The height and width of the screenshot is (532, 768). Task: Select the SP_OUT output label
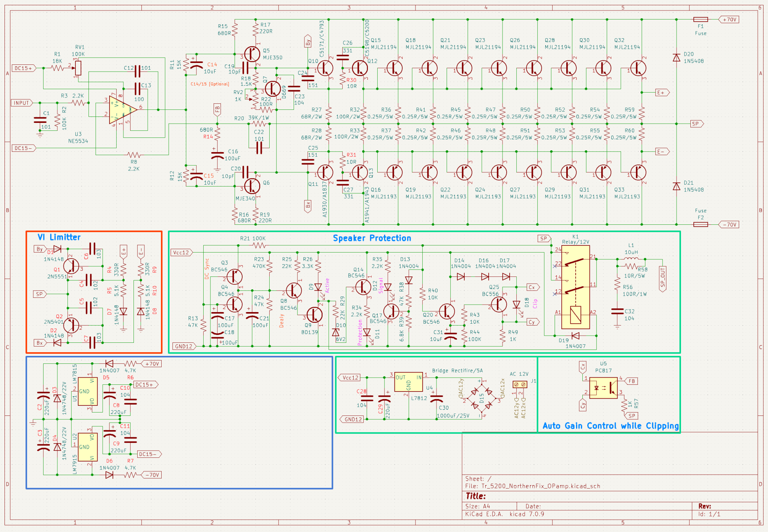[x=663, y=279]
